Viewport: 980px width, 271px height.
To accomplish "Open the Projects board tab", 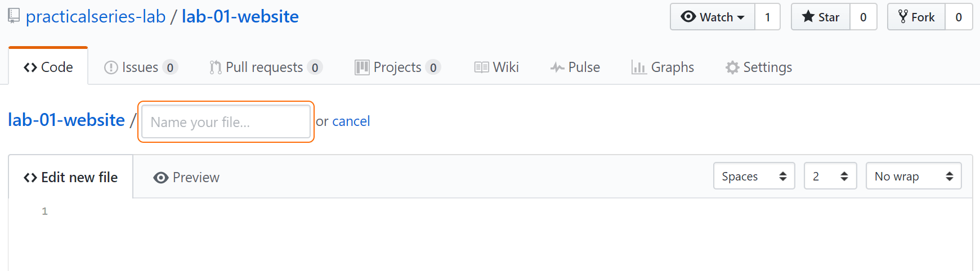I will coord(397,67).
